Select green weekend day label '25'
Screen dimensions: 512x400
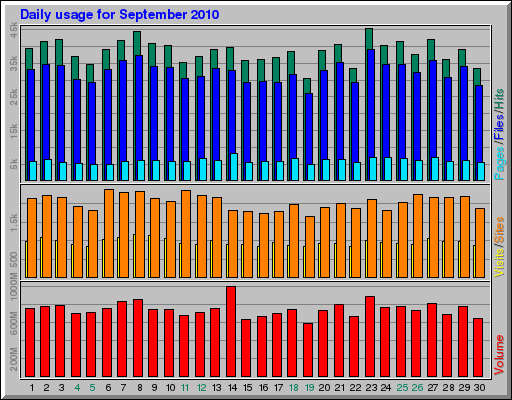(x=402, y=388)
